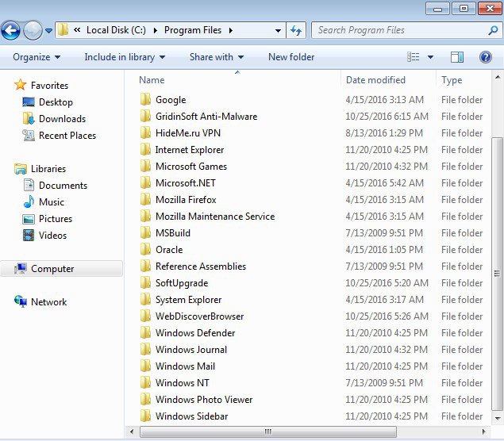This screenshot has width=504, height=441.
Task: Select Program Files in the address bar
Action: coord(193,30)
